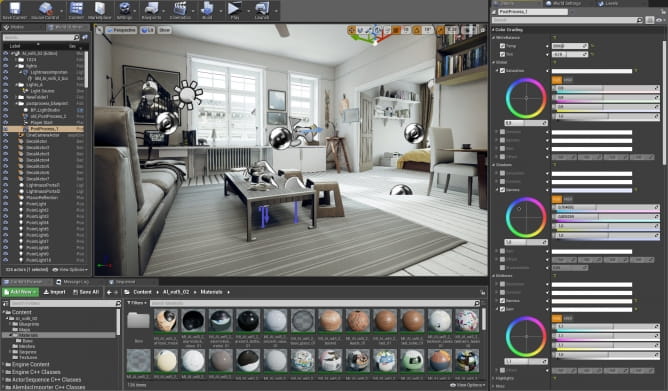Click the maximize viewport icon

coord(483,30)
